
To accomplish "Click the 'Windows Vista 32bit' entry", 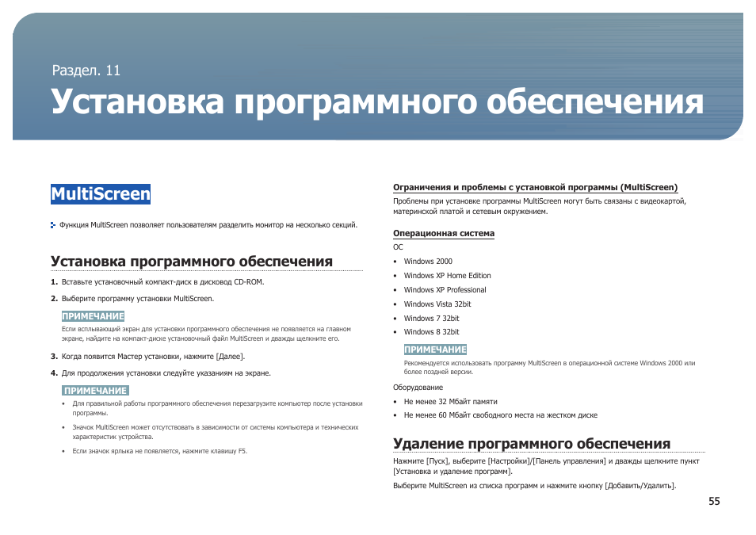I will 437,304.
